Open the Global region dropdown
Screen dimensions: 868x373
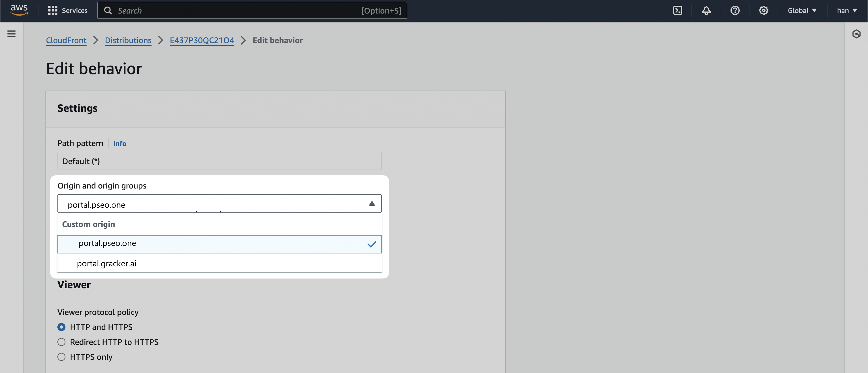click(x=802, y=10)
